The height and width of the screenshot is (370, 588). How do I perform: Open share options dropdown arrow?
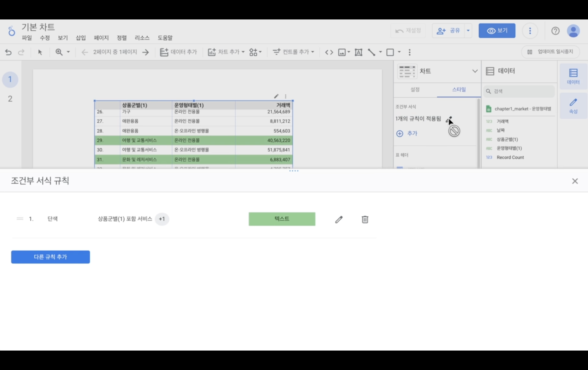click(468, 31)
